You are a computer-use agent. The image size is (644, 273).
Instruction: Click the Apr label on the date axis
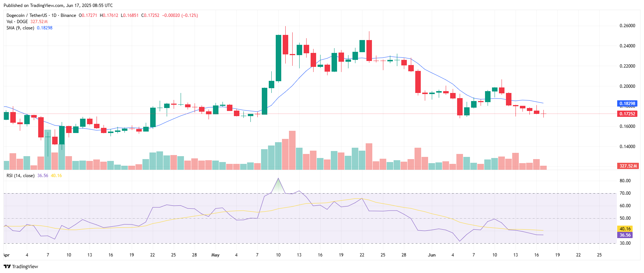(6, 255)
